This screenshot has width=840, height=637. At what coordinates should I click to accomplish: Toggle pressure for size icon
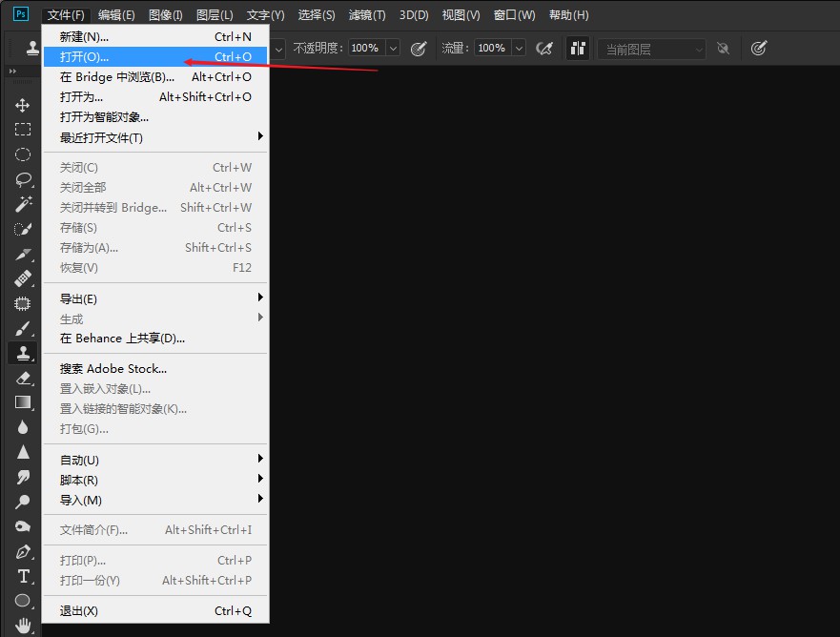[x=758, y=49]
